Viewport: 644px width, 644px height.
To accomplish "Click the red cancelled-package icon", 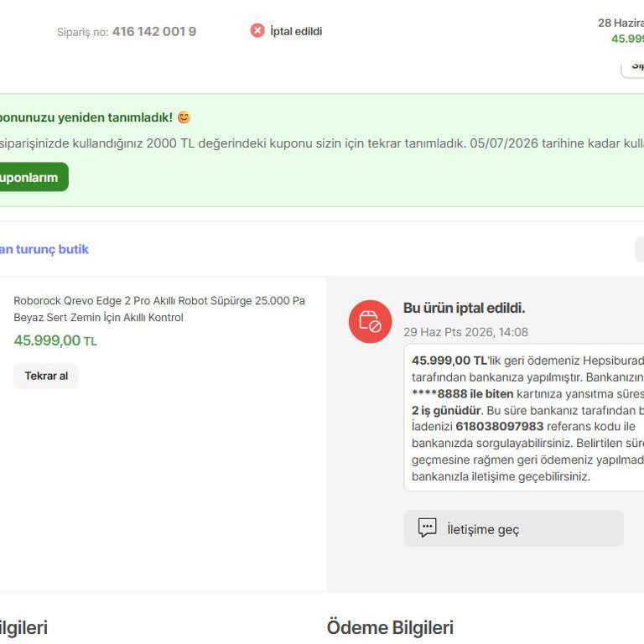I will coord(370,321).
